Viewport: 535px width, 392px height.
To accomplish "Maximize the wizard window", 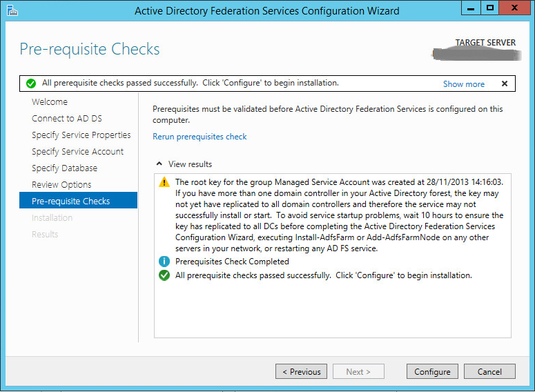I will point(490,8).
